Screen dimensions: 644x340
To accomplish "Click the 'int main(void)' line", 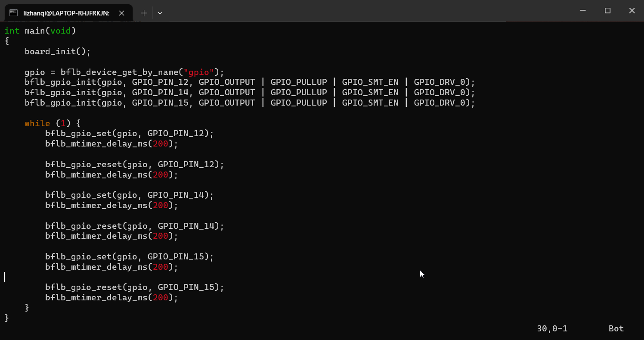I will point(40,31).
